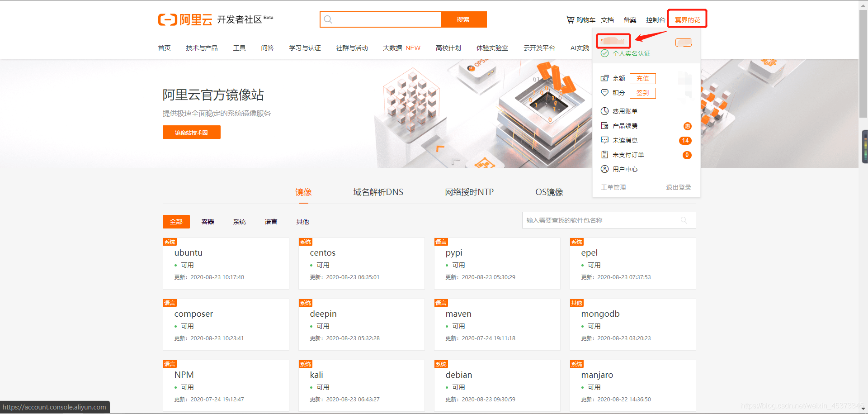Viewport: 868px width, 414px height.
Task: Open the ubuntu mirror card
Action: pos(226,263)
